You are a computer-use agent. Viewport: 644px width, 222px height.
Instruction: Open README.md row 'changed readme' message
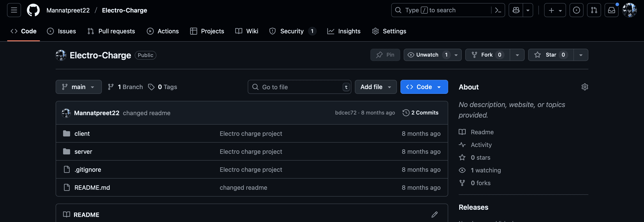[243, 188]
